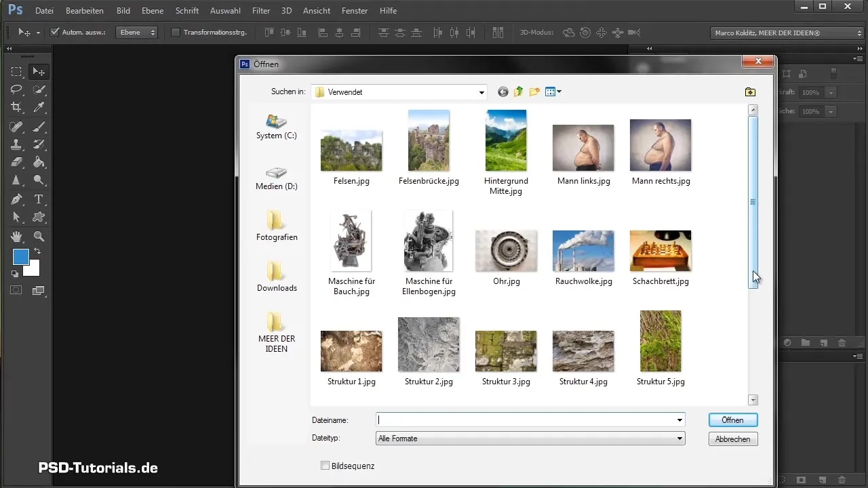
Task: Select the Clone Stamp tool
Action: [17, 144]
